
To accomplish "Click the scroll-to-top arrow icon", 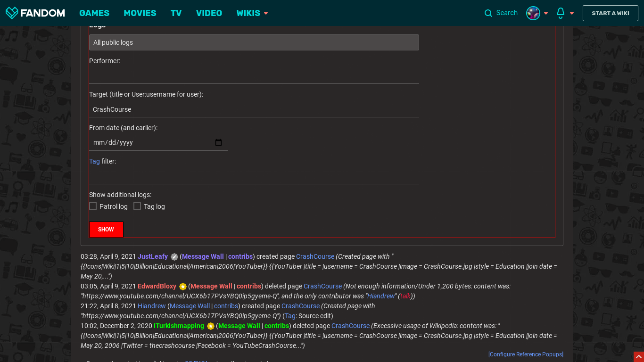I will click(639, 357).
